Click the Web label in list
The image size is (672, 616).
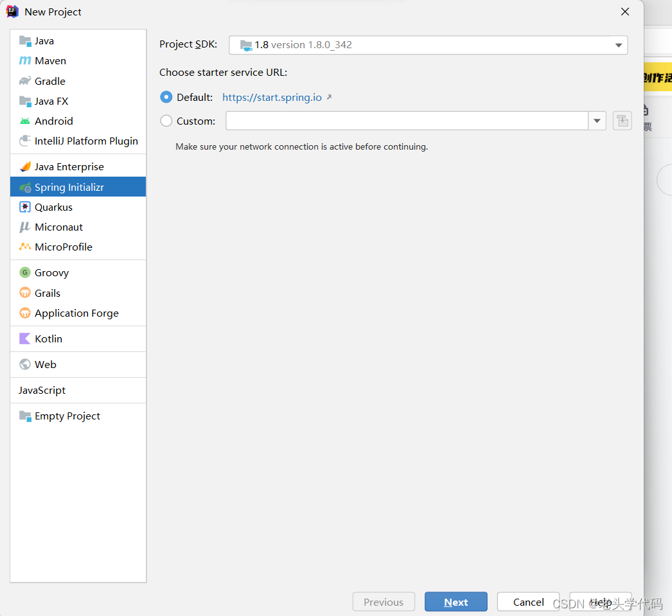(x=46, y=364)
